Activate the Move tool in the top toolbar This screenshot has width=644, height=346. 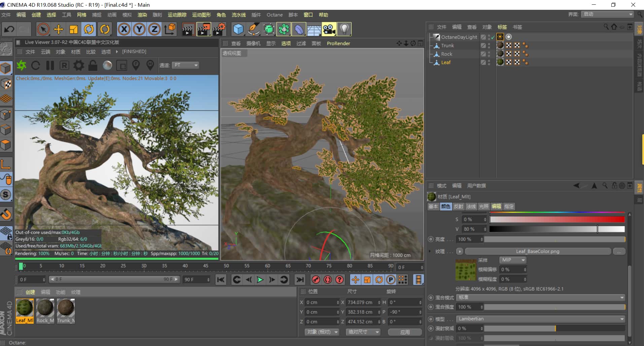coord(59,29)
